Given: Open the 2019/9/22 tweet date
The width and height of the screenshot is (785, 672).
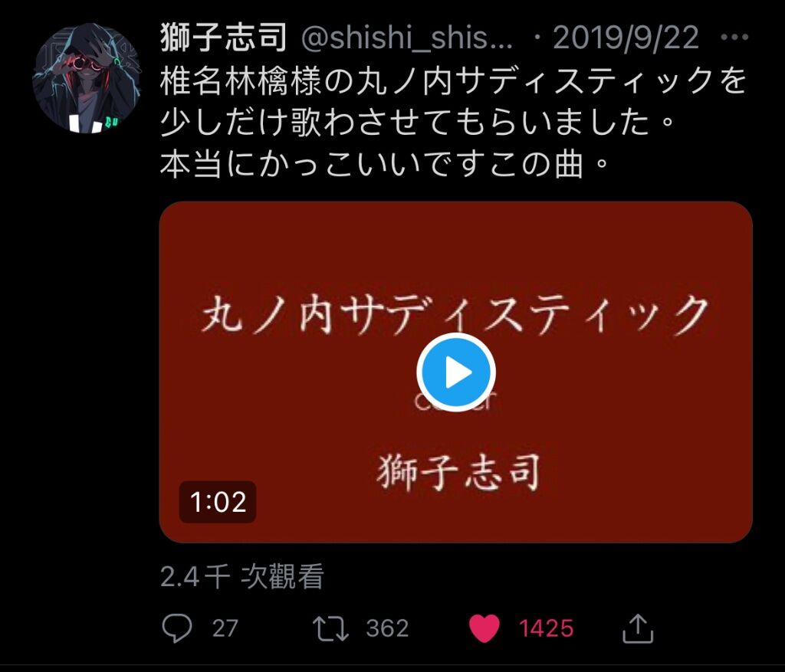Looking at the screenshot, I should tap(626, 38).
